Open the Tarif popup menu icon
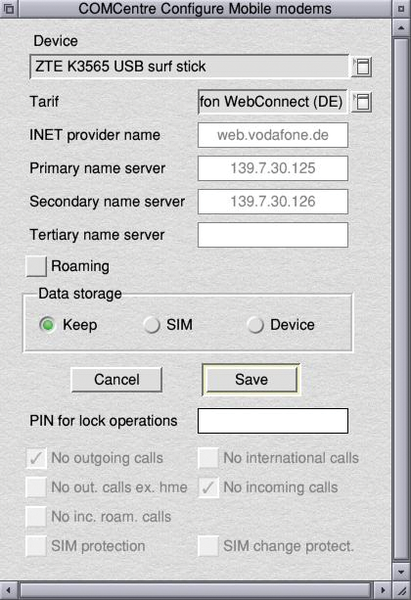Viewport: 411px width, 600px height. (x=362, y=102)
